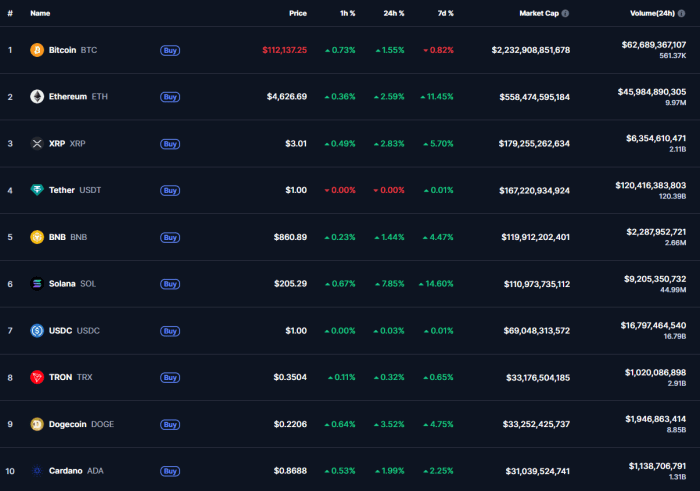Click the Ethereum diamond logo icon
700x491 pixels.
(37, 96)
